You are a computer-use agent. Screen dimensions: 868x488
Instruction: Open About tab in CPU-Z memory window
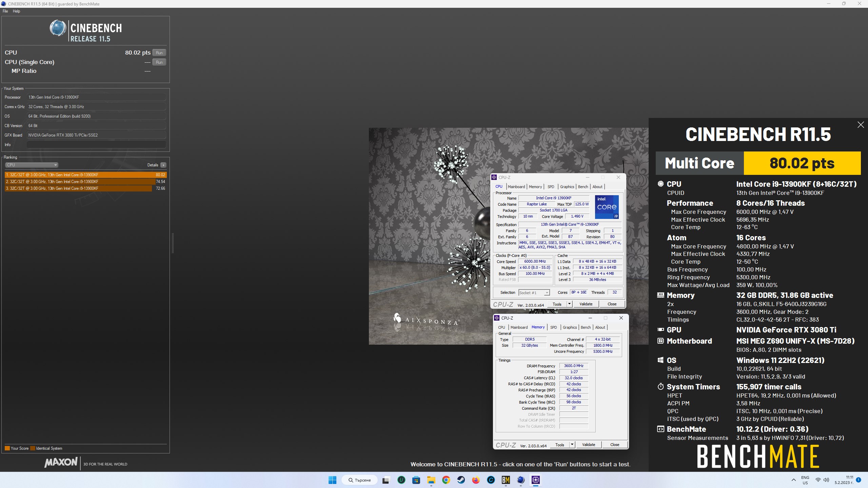pyautogui.click(x=600, y=327)
